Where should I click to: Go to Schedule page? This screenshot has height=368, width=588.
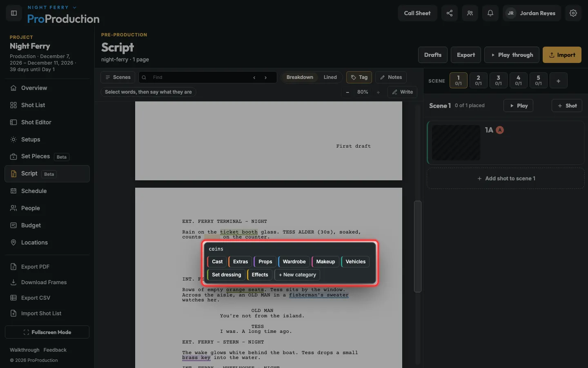click(x=47, y=191)
